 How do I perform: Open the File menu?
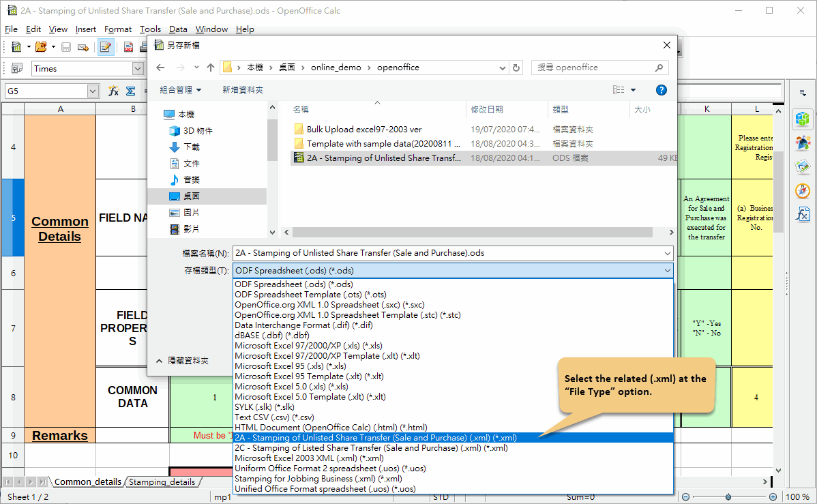[11, 29]
